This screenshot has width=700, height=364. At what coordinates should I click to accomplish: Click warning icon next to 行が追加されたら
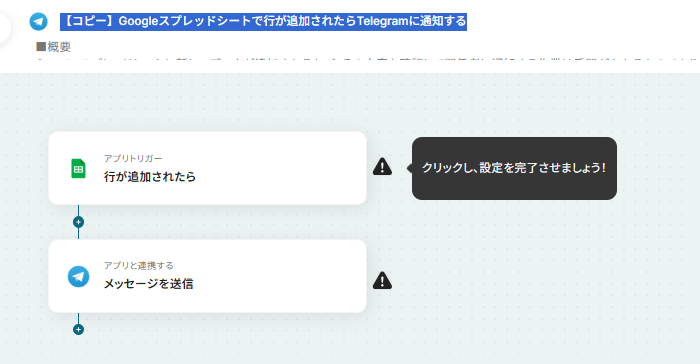(x=382, y=167)
